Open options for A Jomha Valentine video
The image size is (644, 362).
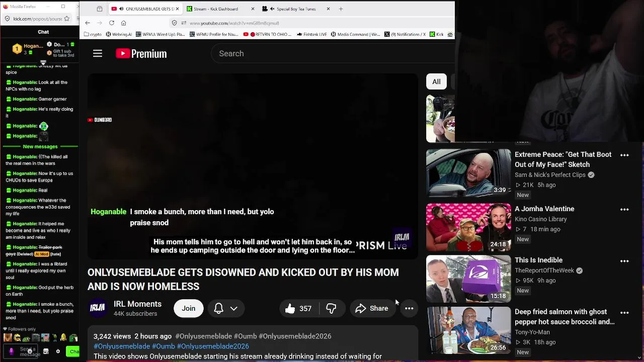tap(624, 210)
